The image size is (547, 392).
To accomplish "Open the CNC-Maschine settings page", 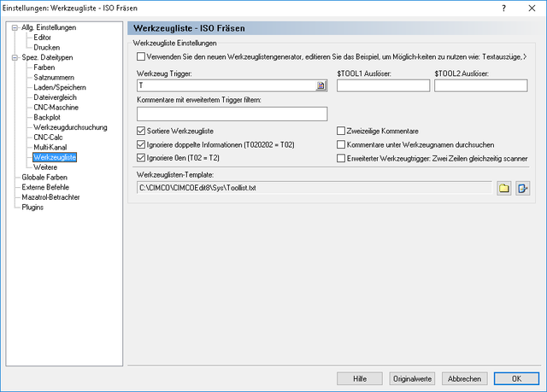I will click(56, 108).
